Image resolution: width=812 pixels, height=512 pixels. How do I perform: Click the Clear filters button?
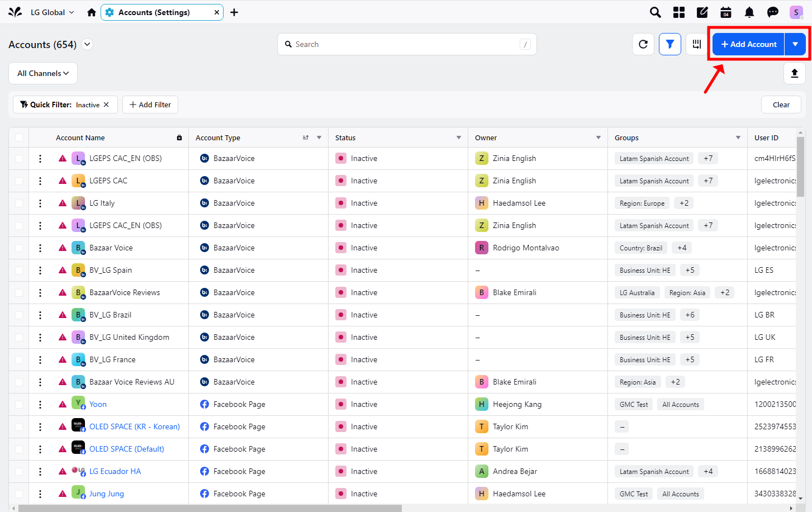point(781,105)
